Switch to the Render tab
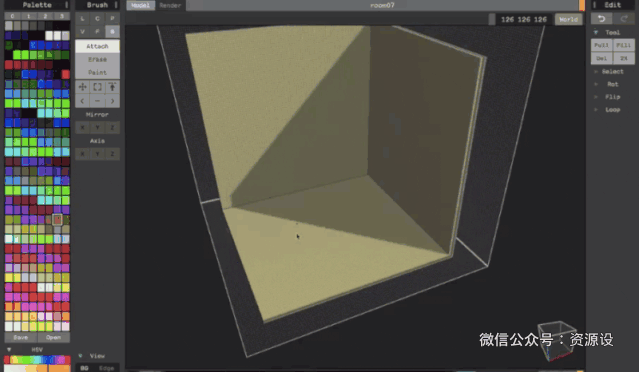639x372 pixels. point(170,5)
